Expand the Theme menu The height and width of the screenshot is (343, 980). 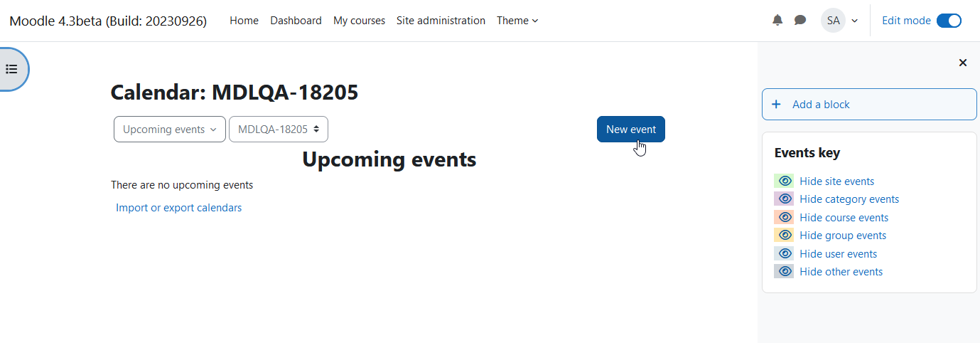(517, 21)
